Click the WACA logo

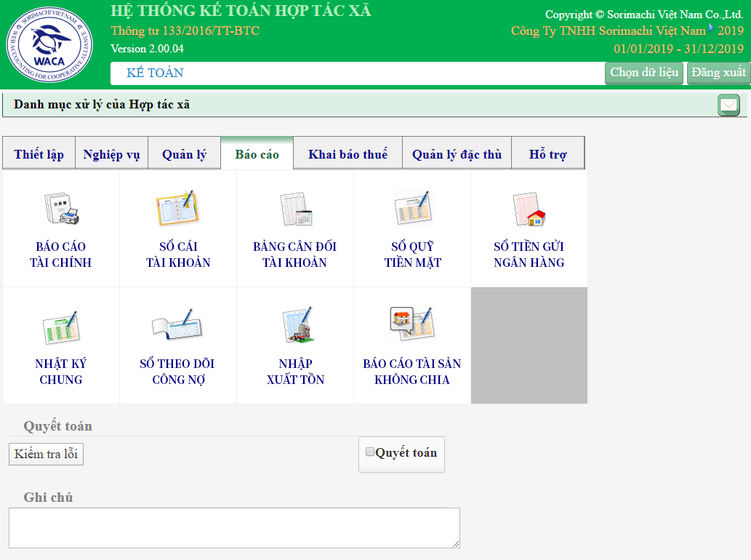click(x=49, y=44)
